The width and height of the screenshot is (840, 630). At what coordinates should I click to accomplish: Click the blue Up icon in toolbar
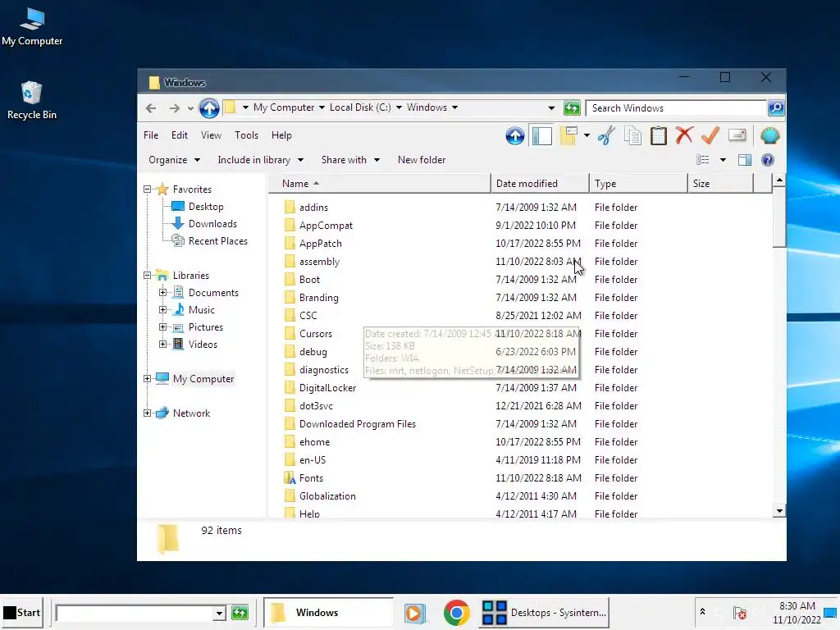[515, 135]
